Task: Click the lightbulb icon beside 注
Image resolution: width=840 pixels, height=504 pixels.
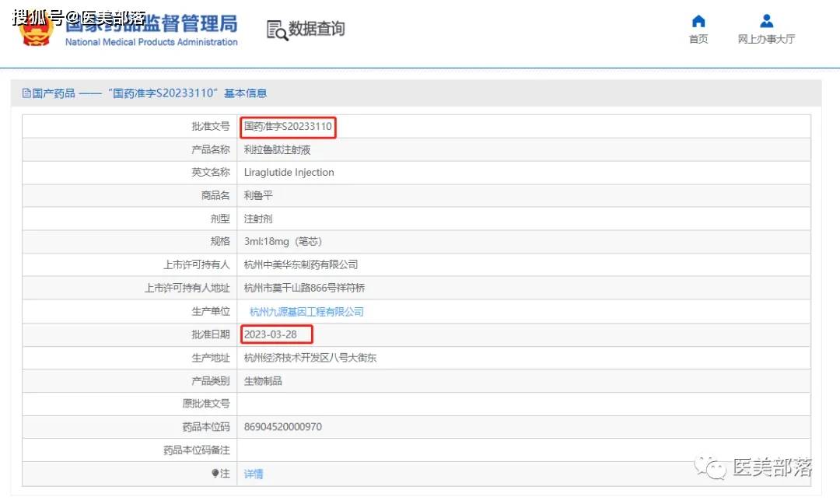Action: 215,474
